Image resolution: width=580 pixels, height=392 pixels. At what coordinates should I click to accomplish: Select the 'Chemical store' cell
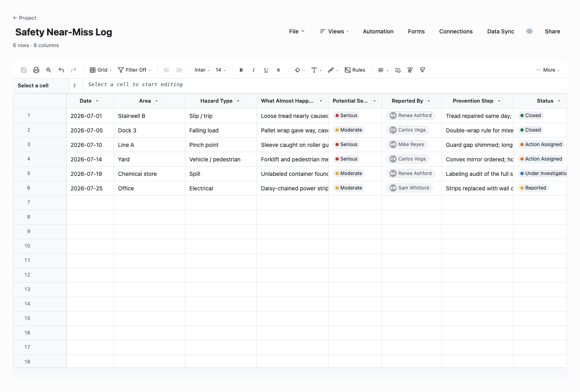pyautogui.click(x=149, y=174)
